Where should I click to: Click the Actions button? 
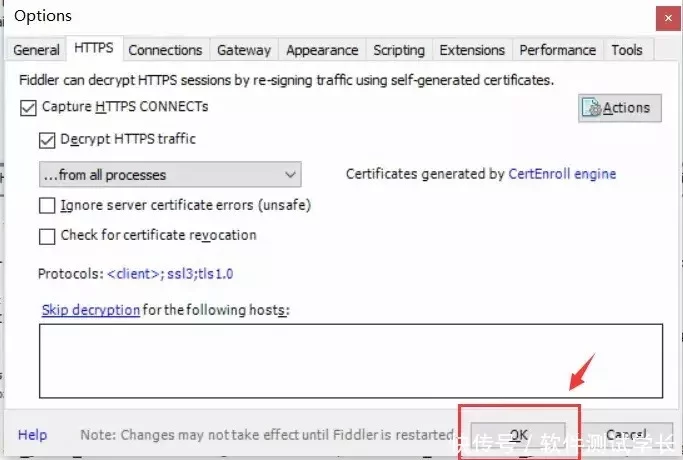[620, 108]
